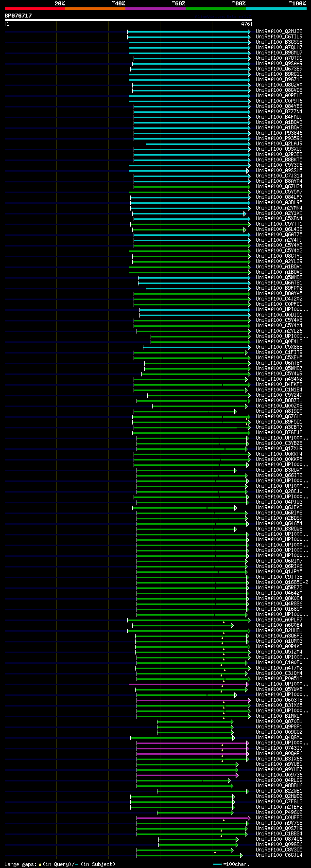Select hit label UniRef100_B9GMU7
This screenshot has width=311, height=868.
pos(279,53)
